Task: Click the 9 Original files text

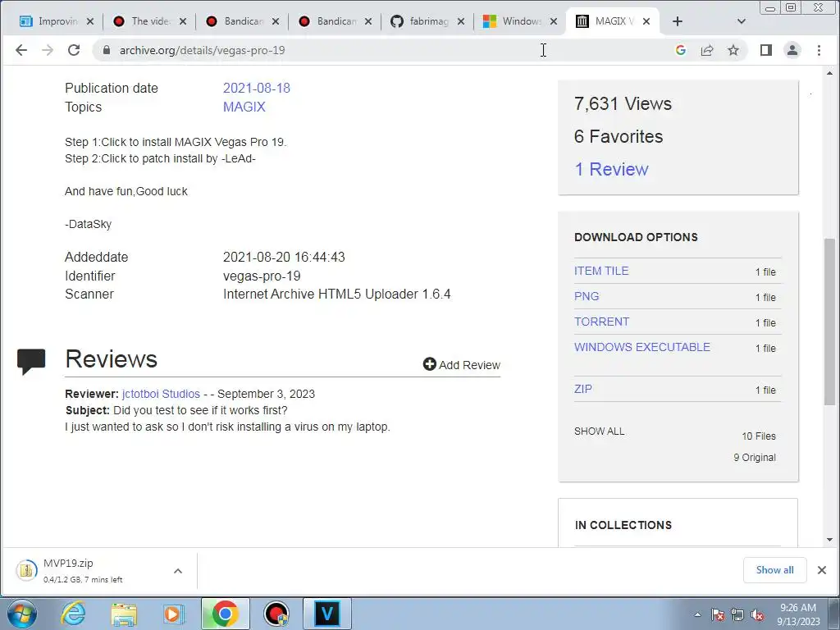Action: click(755, 458)
